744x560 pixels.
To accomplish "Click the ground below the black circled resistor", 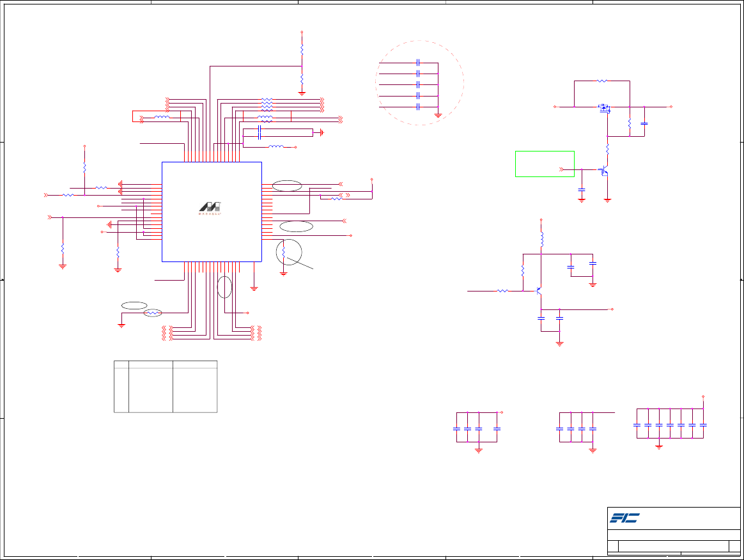I will (x=284, y=274).
